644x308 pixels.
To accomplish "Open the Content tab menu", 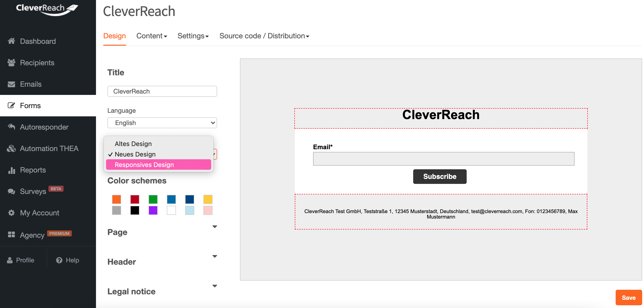I will (x=152, y=36).
